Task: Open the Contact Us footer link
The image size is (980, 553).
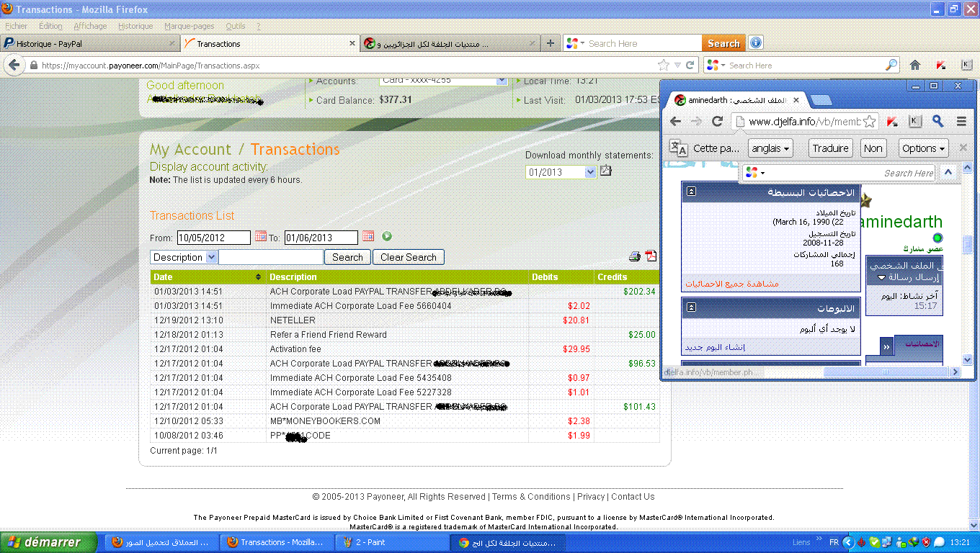Action: click(633, 496)
